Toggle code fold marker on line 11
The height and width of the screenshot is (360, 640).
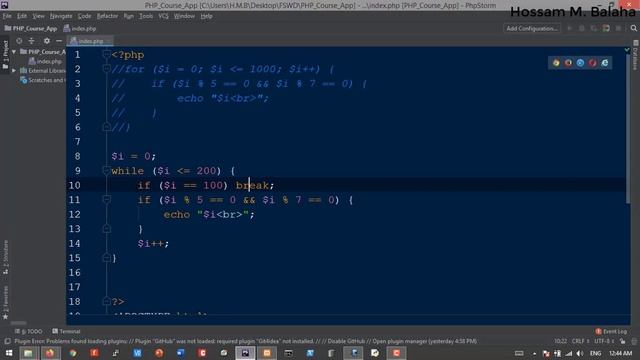coord(107,199)
